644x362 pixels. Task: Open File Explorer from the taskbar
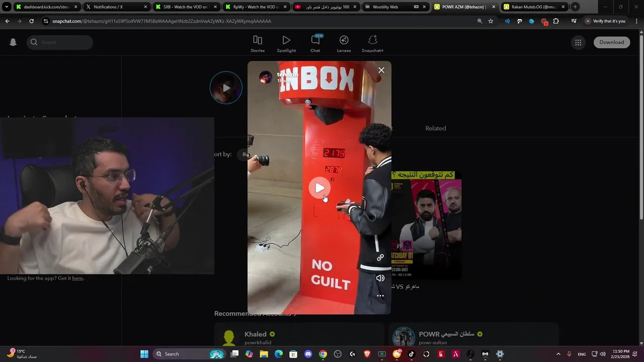tap(264, 354)
